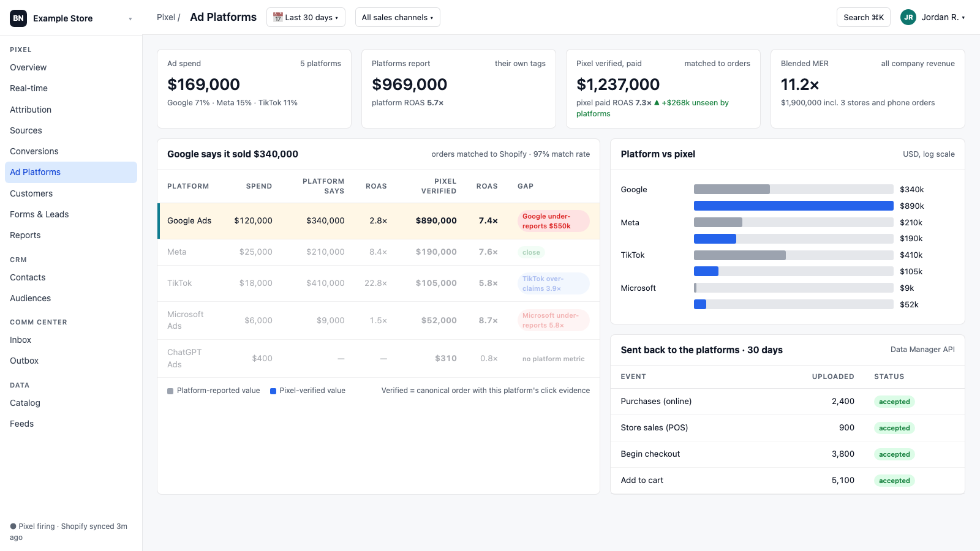Open the Example Store switcher dropdown

pos(71,18)
